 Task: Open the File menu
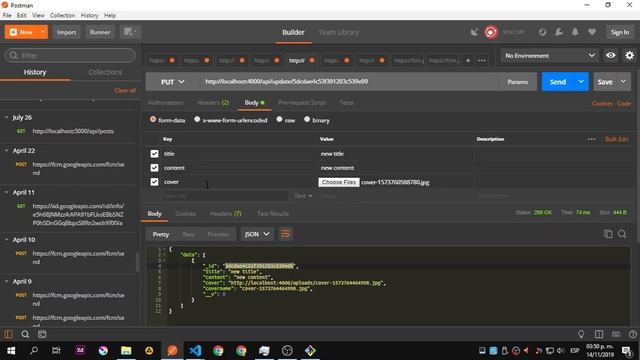(7, 15)
